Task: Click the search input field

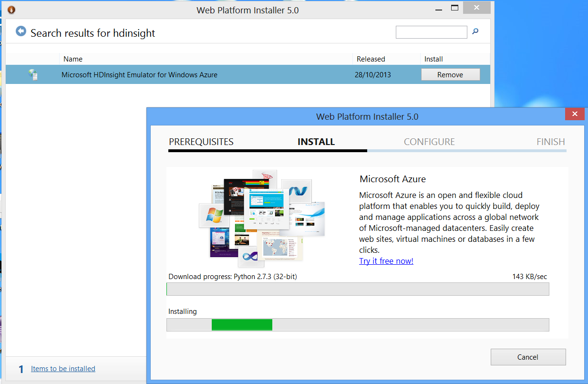Action: point(432,32)
